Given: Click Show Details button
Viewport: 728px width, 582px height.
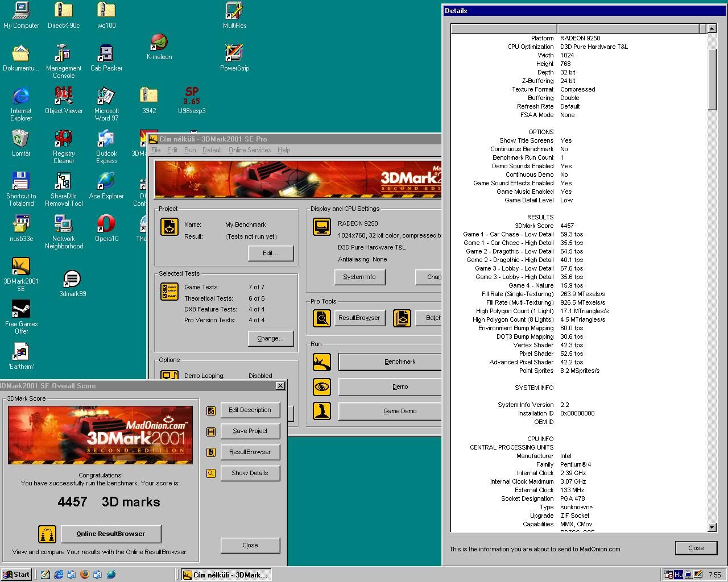Looking at the screenshot, I should [x=250, y=473].
